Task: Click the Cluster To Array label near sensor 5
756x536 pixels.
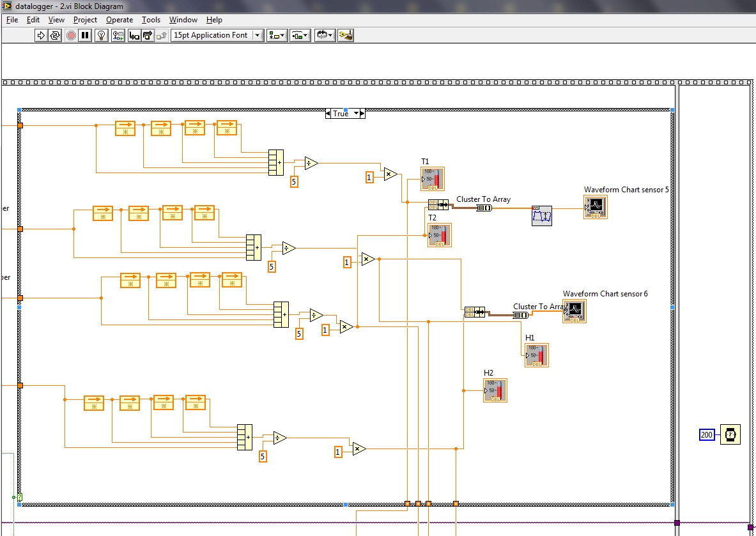Action: pyautogui.click(x=484, y=199)
